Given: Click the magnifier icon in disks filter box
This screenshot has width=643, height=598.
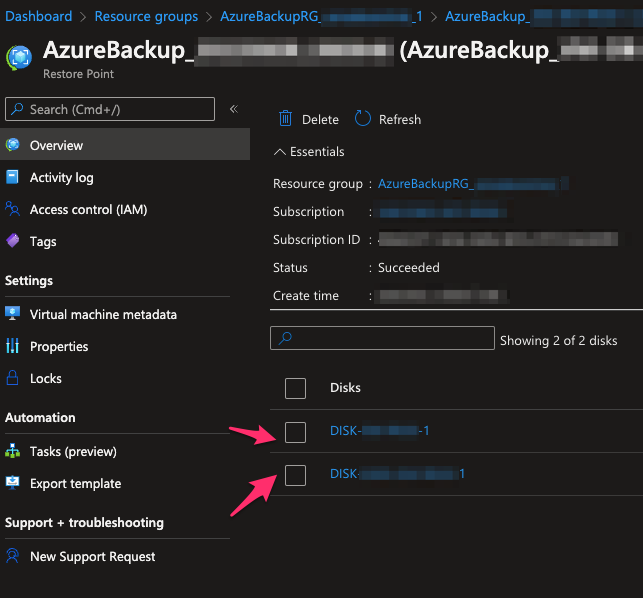Looking at the screenshot, I should 285,338.
